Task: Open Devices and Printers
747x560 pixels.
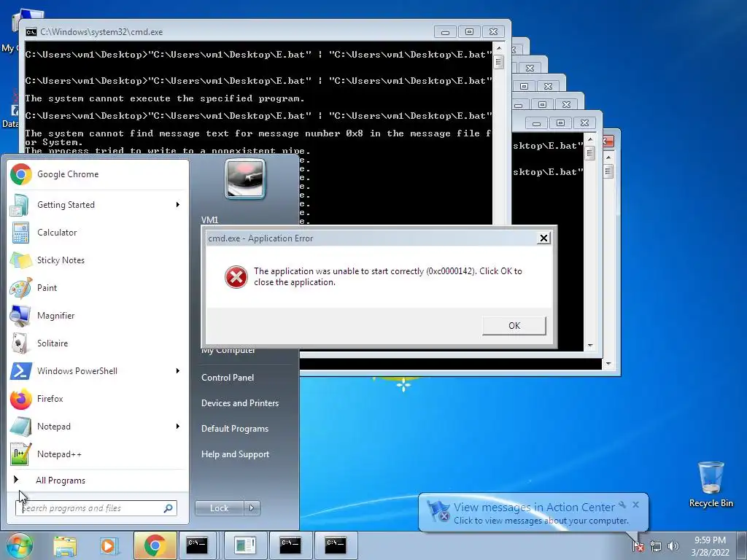Action: point(239,403)
